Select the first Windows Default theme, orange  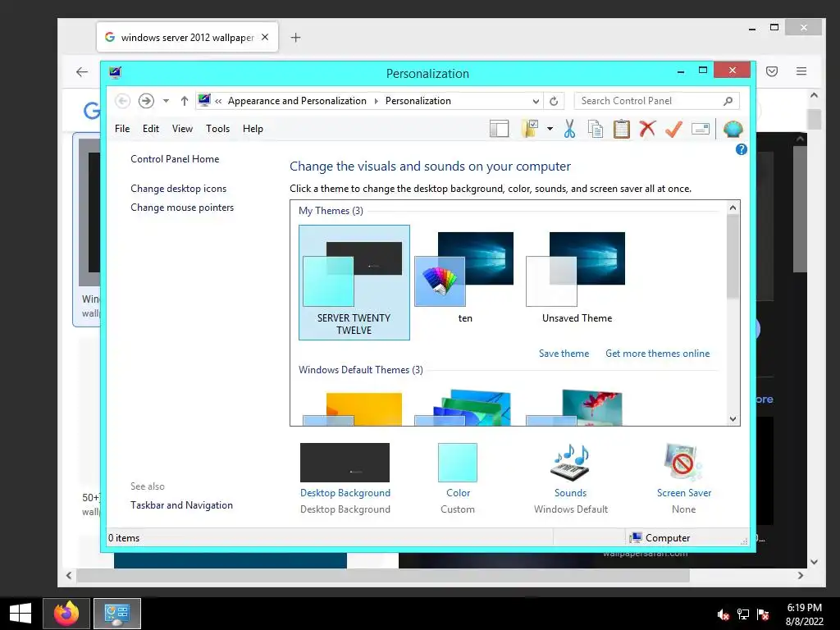(353, 409)
